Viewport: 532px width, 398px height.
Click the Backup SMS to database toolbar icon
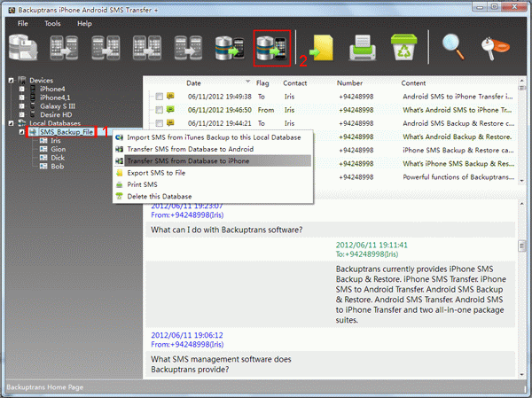(23, 48)
